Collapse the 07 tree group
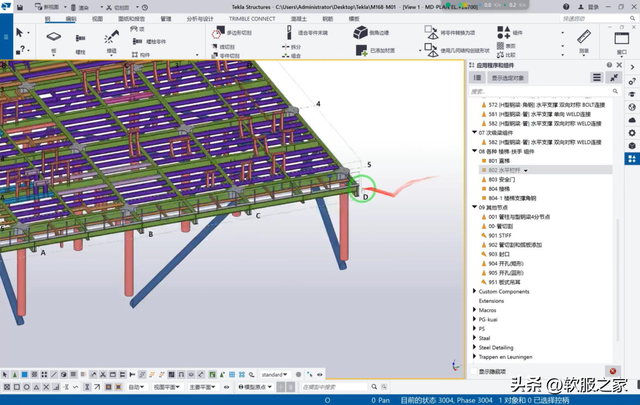Screen dimensions: 640x405 [x=474, y=132]
